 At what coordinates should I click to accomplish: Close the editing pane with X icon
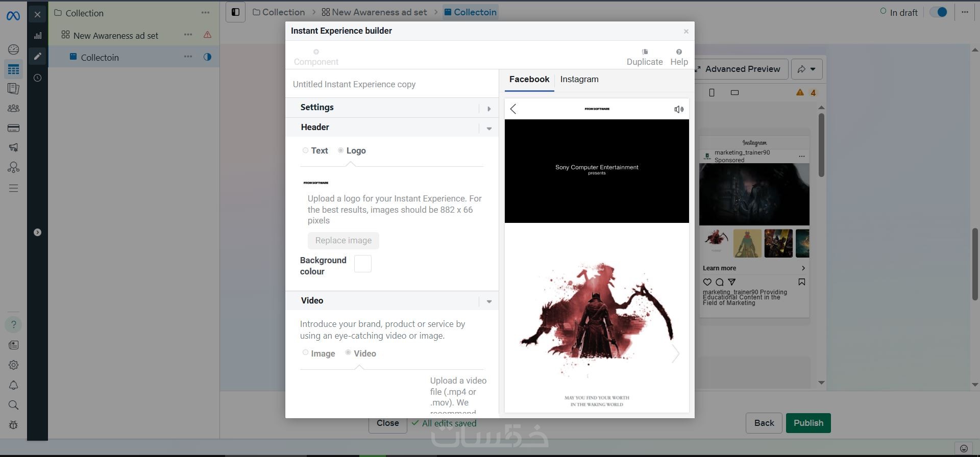[37, 15]
